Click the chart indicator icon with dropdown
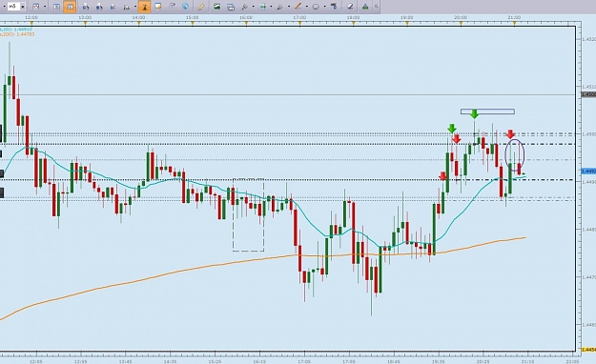 point(127,7)
